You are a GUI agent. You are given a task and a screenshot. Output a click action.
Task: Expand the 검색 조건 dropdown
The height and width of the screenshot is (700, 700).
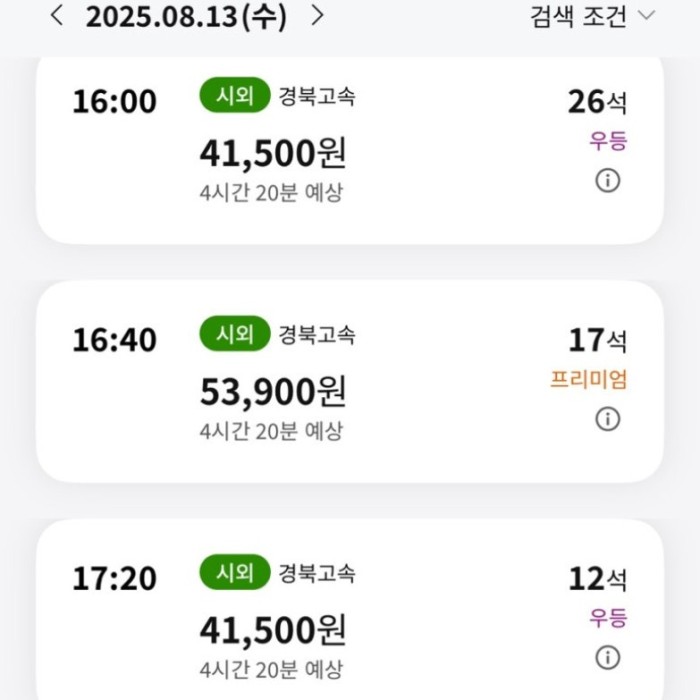pyautogui.click(x=592, y=16)
